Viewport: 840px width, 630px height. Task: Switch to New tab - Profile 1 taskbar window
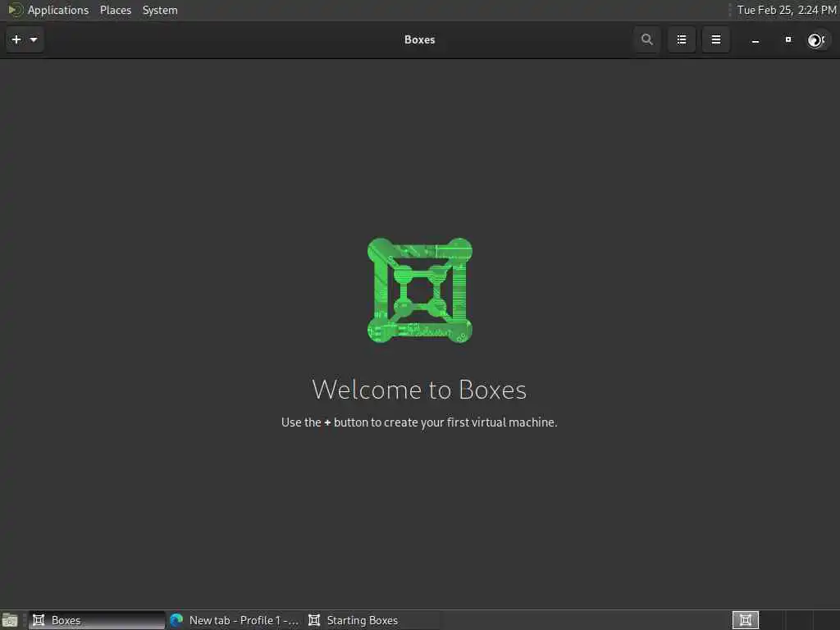[x=234, y=620]
